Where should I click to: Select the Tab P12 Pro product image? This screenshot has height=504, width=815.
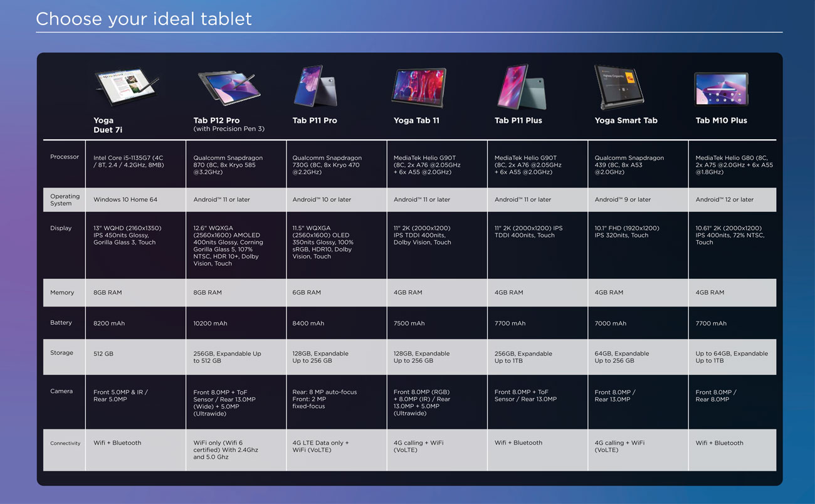(226, 88)
